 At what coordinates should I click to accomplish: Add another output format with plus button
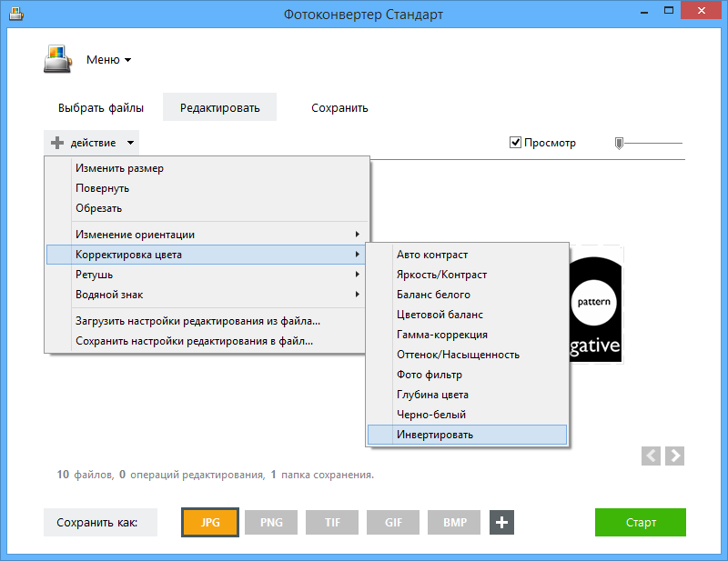tap(501, 523)
